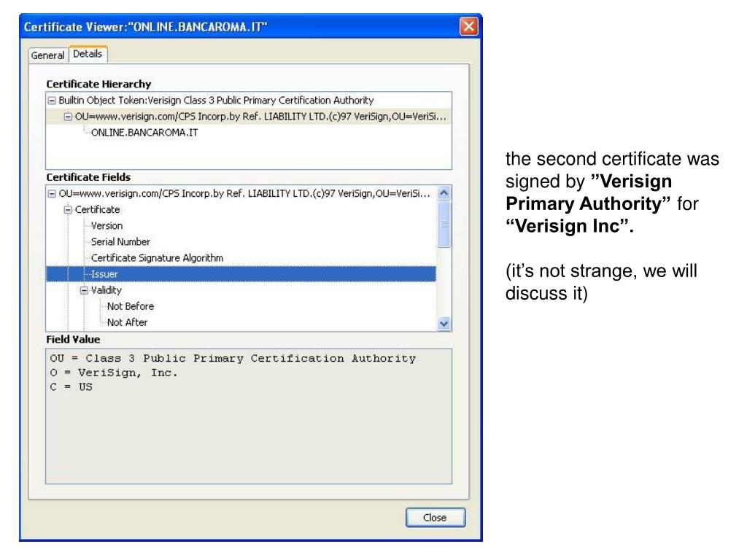This screenshot has height=560, width=747.
Task: Collapse the OU=www.verisign.com node in Certificate Fields
Action: coord(52,194)
